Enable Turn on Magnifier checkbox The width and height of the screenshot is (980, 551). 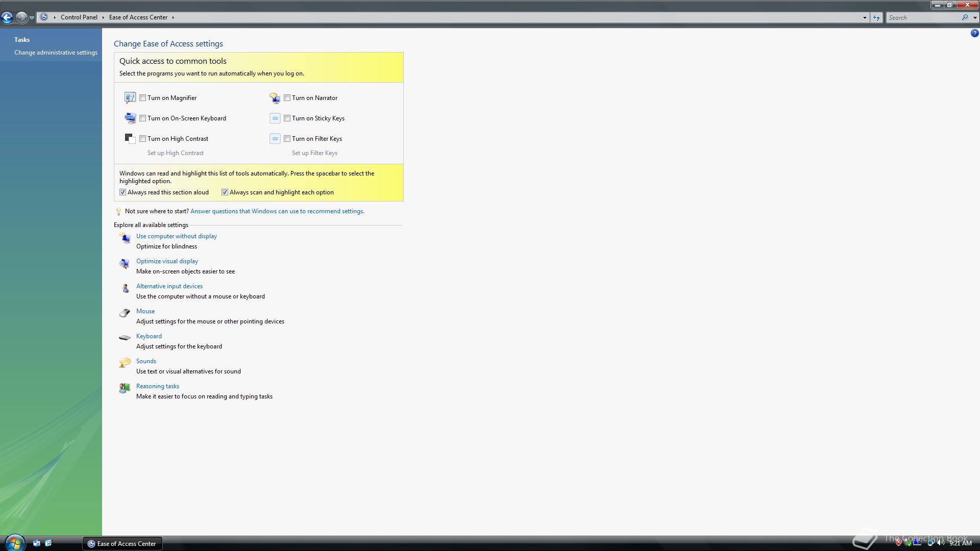(x=143, y=98)
